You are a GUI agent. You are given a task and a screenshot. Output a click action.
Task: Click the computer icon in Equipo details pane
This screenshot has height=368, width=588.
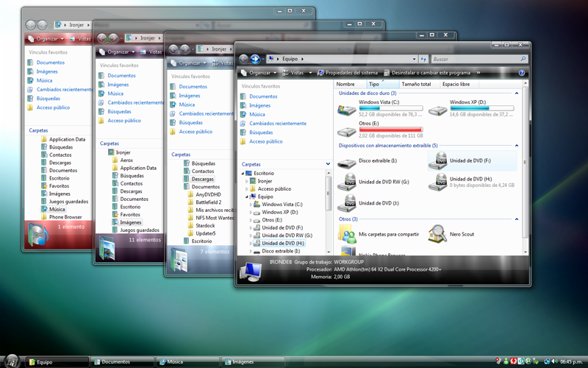tap(251, 272)
